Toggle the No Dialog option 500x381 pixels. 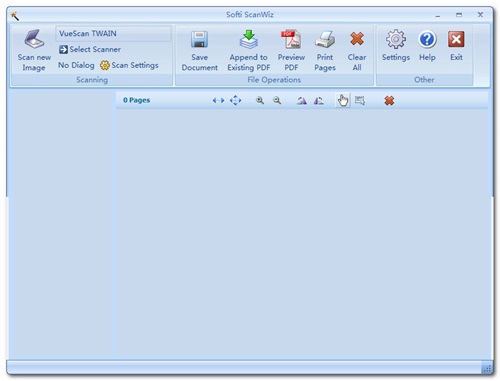pos(76,65)
